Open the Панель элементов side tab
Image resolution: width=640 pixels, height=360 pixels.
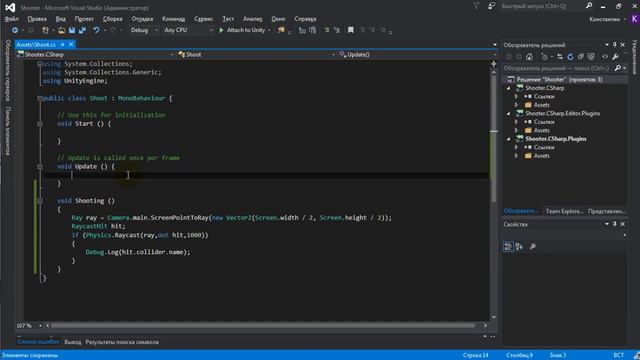point(7,131)
